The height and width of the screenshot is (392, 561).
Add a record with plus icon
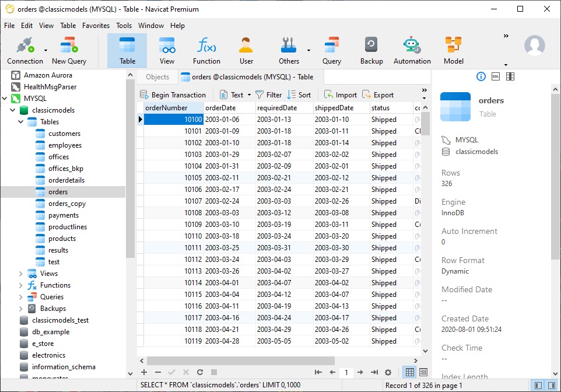point(144,372)
